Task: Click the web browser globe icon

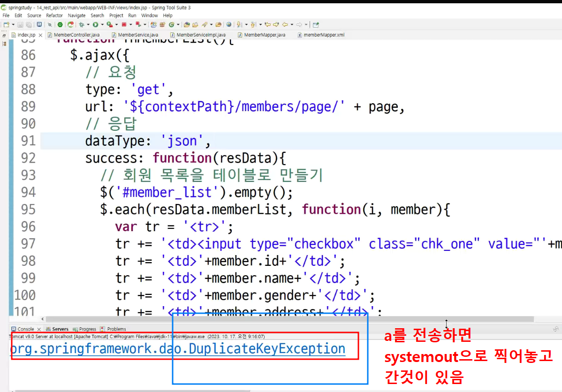Action: click(x=228, y=24)
